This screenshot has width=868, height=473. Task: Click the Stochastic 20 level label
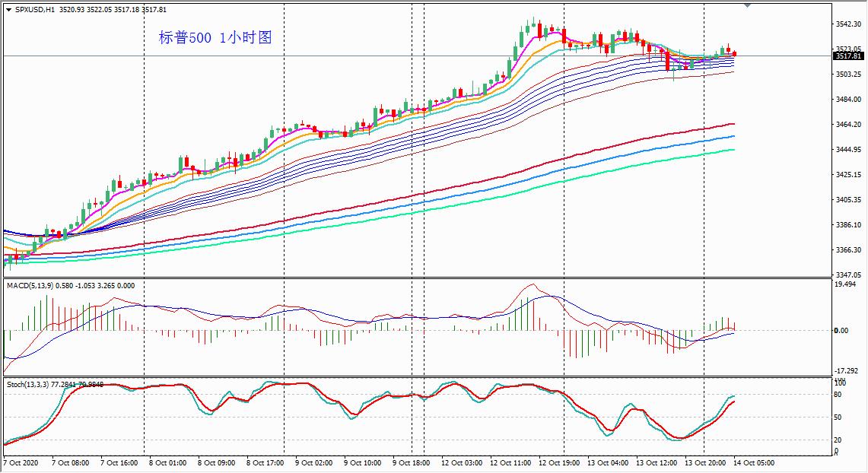pyautogui.click(x=838, y=440)
